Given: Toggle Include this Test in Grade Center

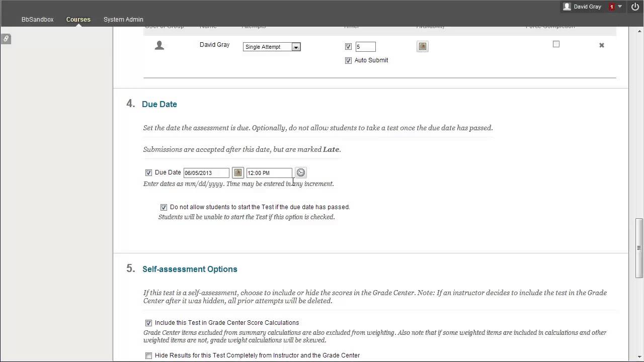Looking at the screenshot, I should point(148,323).
